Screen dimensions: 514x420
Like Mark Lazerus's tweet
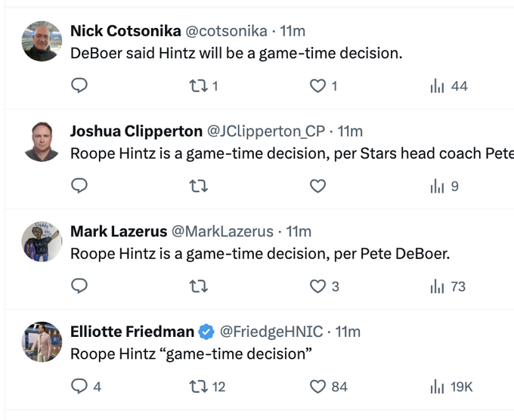click(x=318, y=286)
